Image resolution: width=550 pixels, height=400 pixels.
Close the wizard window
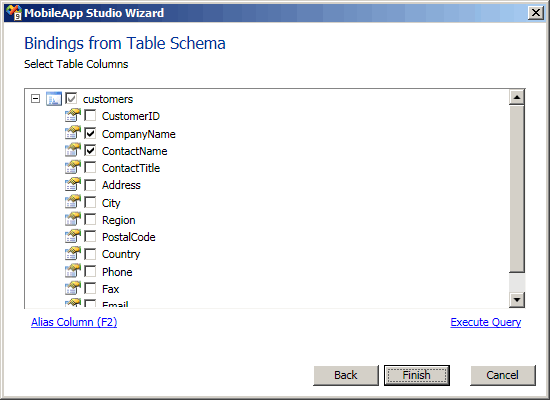536,13
